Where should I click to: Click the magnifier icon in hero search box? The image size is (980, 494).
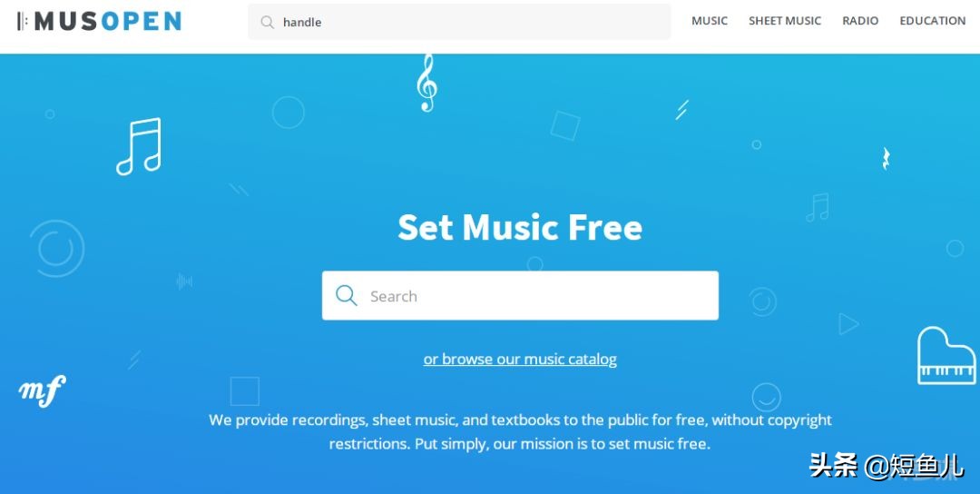click(347, 295)
